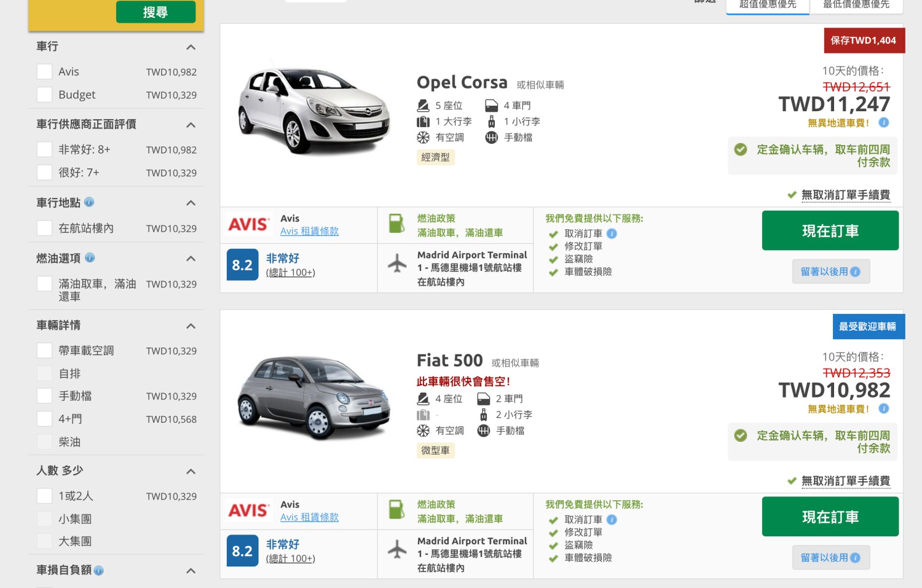Screen dimensions: 922x588
Task: Check the Avis supplier filter
Action: click(44, 71)
